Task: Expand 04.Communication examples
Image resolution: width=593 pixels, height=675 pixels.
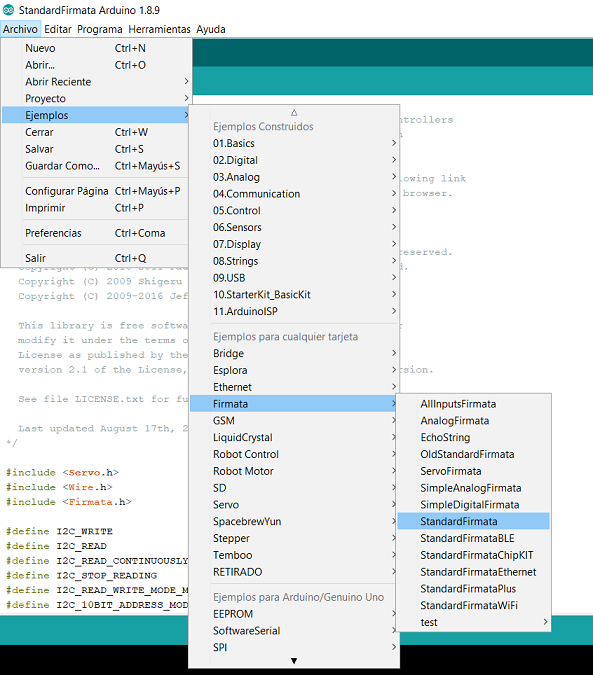Action: pos(294,194)
